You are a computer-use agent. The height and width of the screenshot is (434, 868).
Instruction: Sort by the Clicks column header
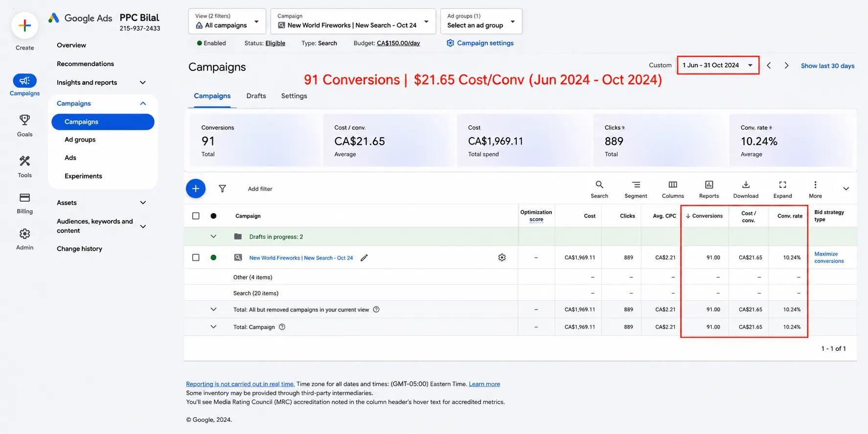[627, 216]
